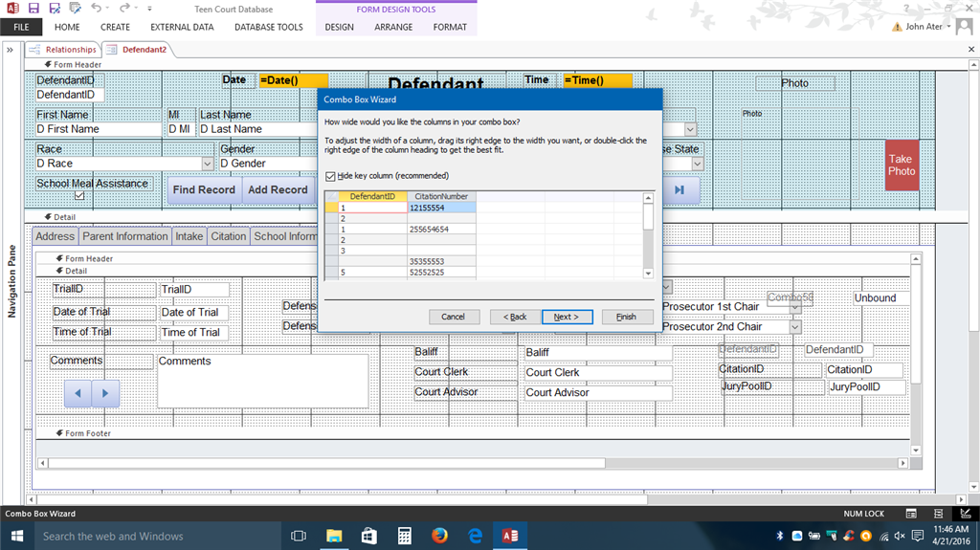Select the Intake tab
980x550 pixels.
(x=189, y=236)
